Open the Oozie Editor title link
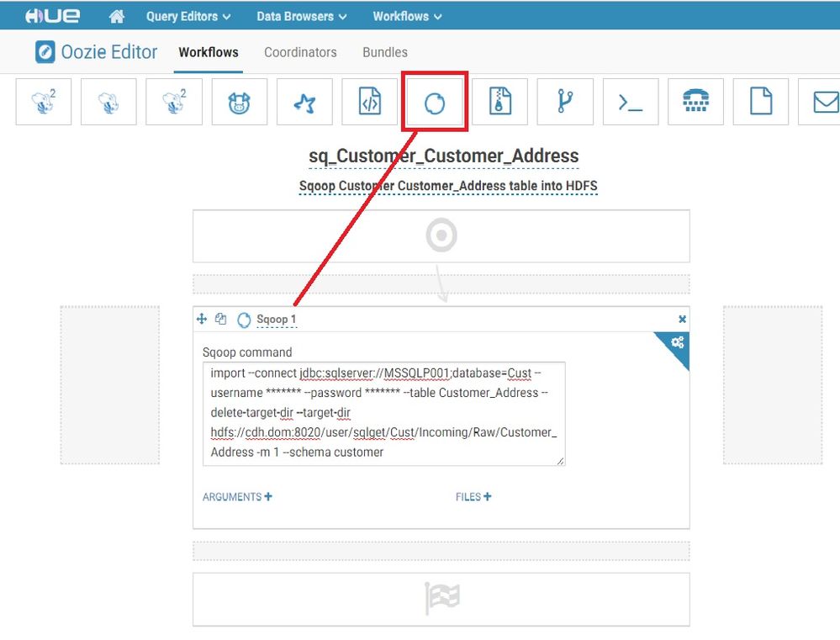The width and height of the screenshot is (840, 640). pyautogui.click(x=109, y=52)
